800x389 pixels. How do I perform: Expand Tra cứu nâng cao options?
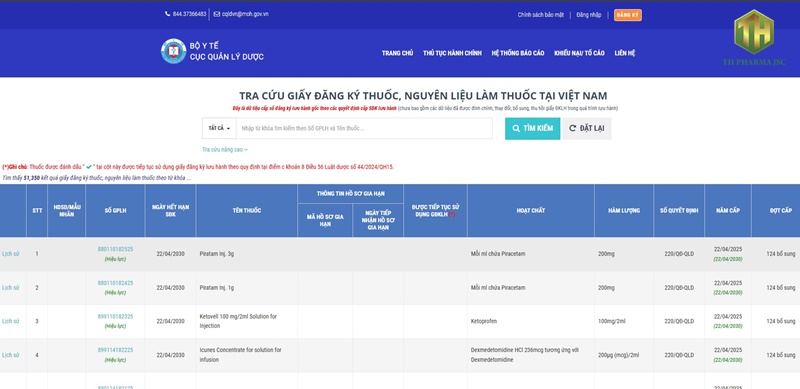click(225, 150)
